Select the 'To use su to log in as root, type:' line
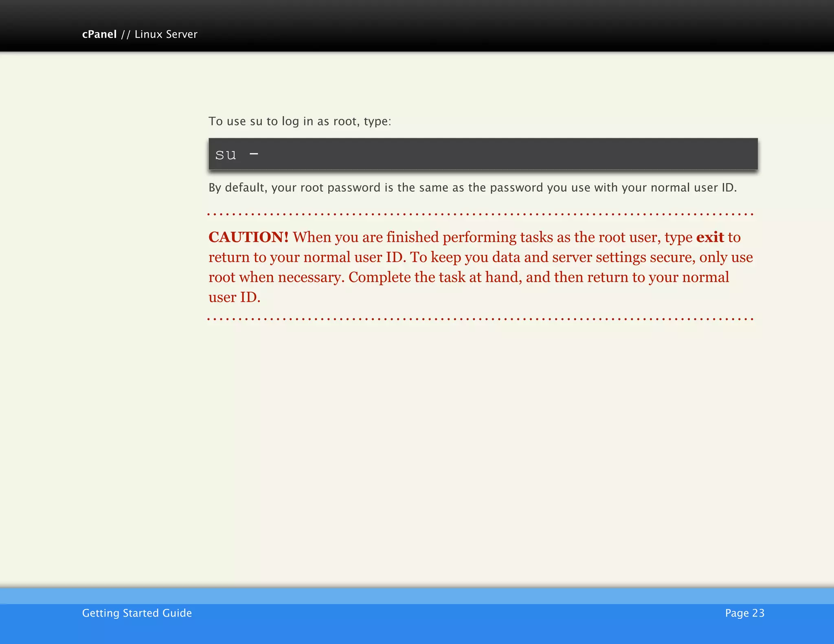 pyautogui.click(x=300, y=121)
